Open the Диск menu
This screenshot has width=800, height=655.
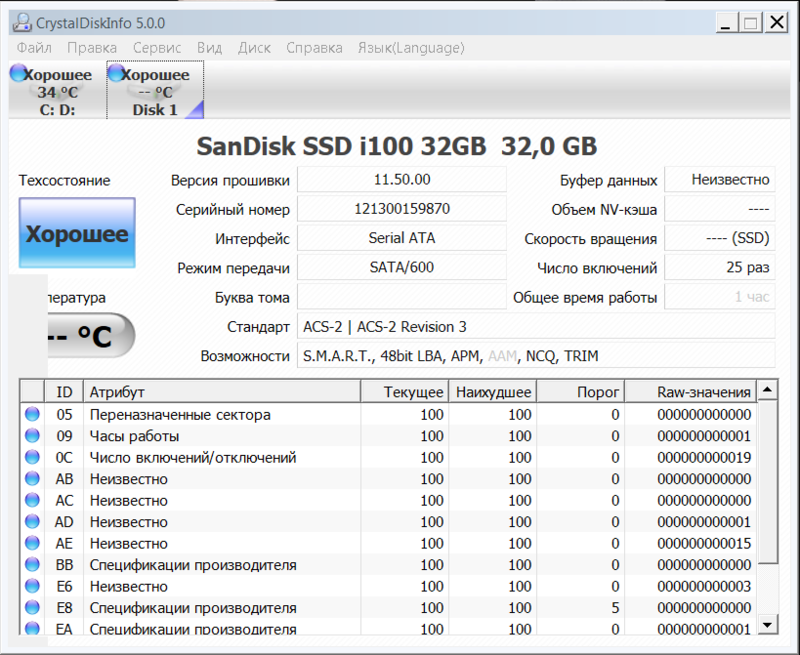pos(254,48)
